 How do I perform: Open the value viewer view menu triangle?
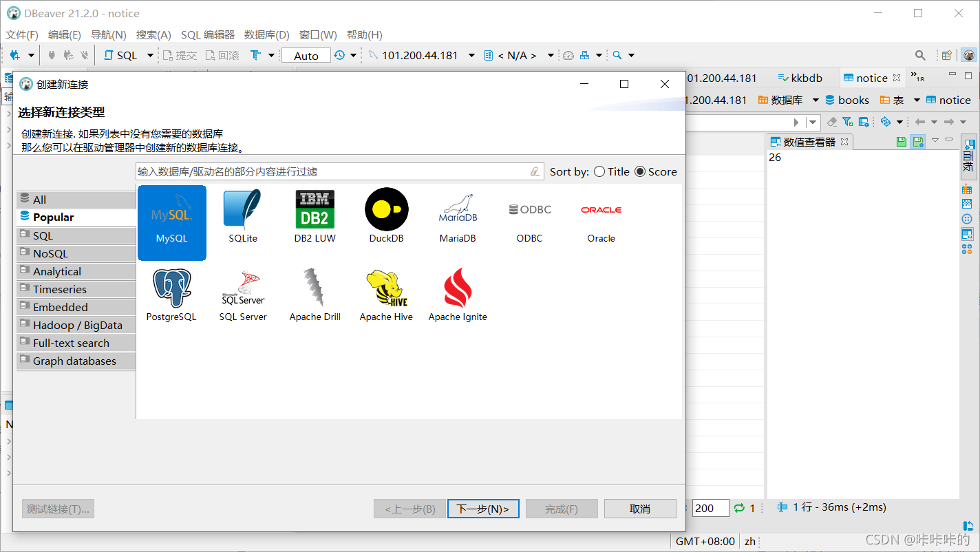935,140
